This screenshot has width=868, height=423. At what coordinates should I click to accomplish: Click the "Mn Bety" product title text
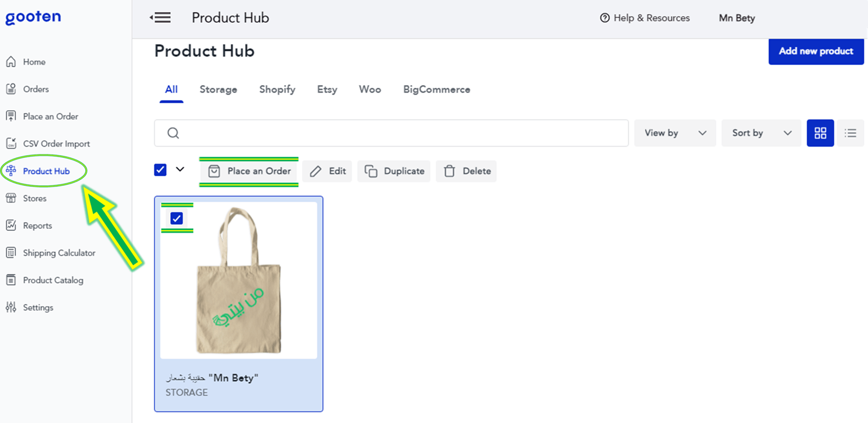(x=212, y=378)
